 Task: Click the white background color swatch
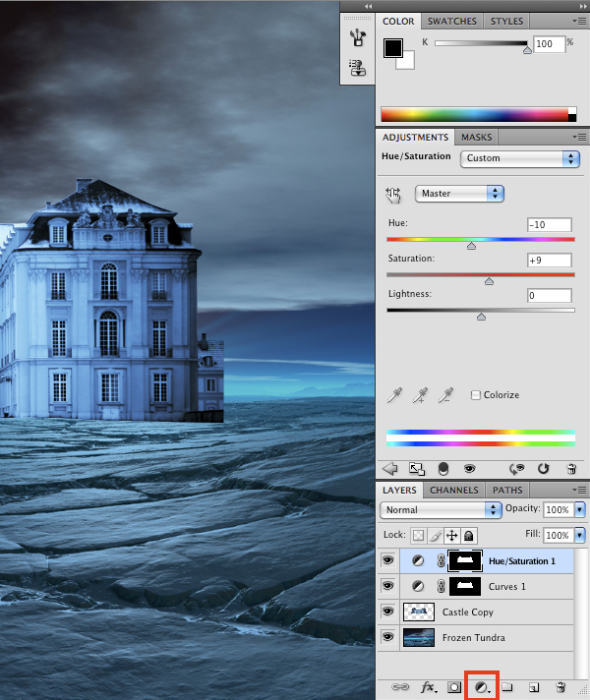(407, 62)
